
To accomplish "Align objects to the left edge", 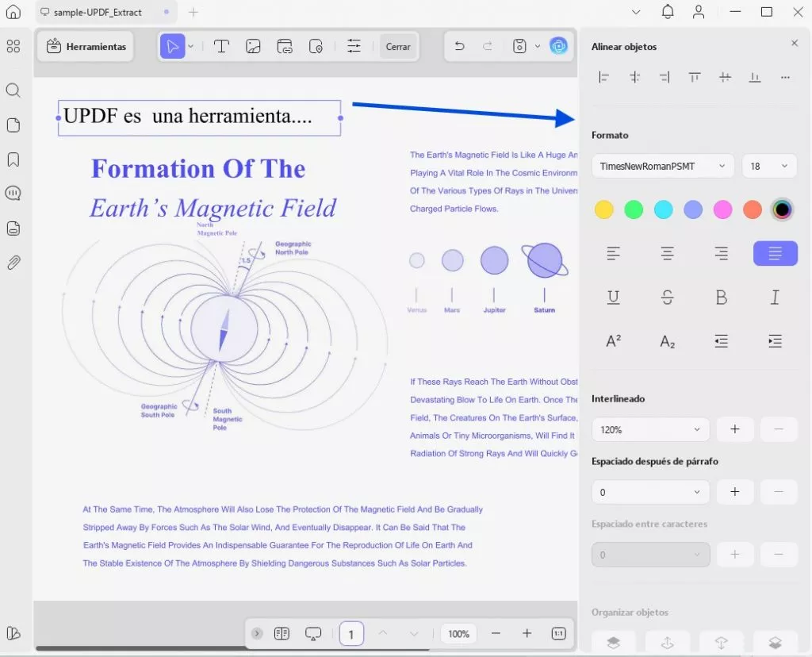I will coord(603,78).
